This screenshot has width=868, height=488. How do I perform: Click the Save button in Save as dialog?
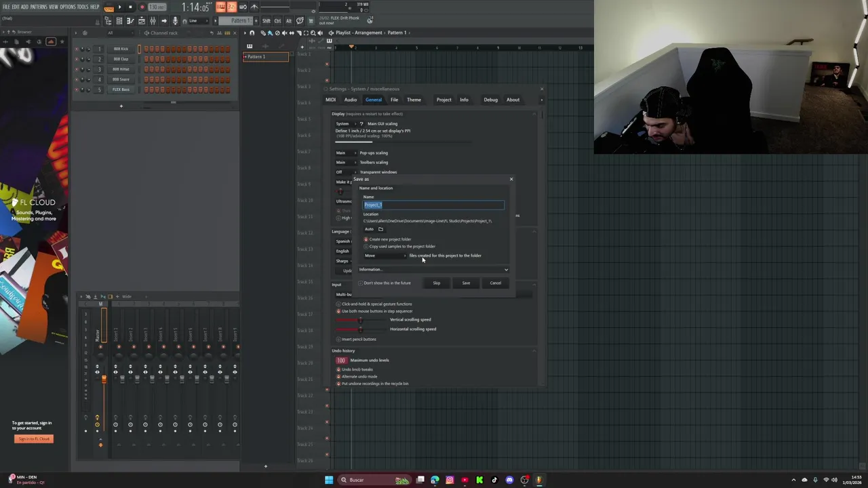[x=466, y=283]
